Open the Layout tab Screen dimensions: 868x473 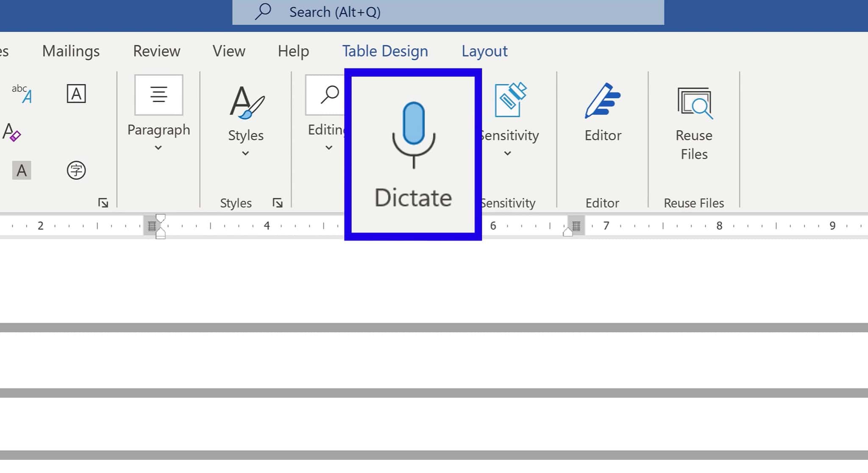pos(484,51)
